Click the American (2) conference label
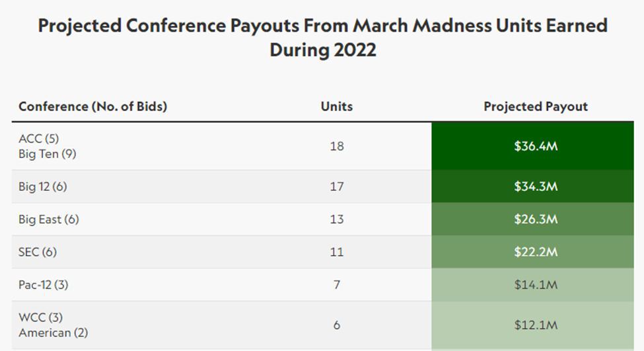The width and height of the screenshot is (644, 351). coord(54,332)
